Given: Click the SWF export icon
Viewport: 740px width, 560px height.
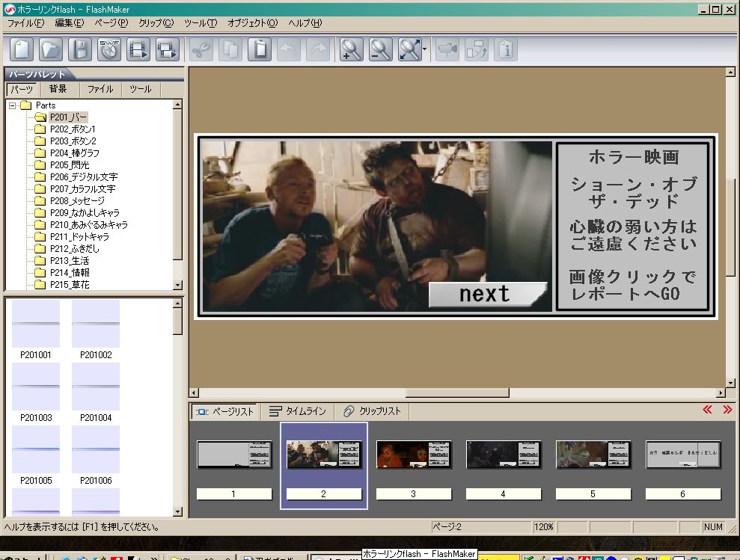Looking at the screenshot, I should coord(109,49).
